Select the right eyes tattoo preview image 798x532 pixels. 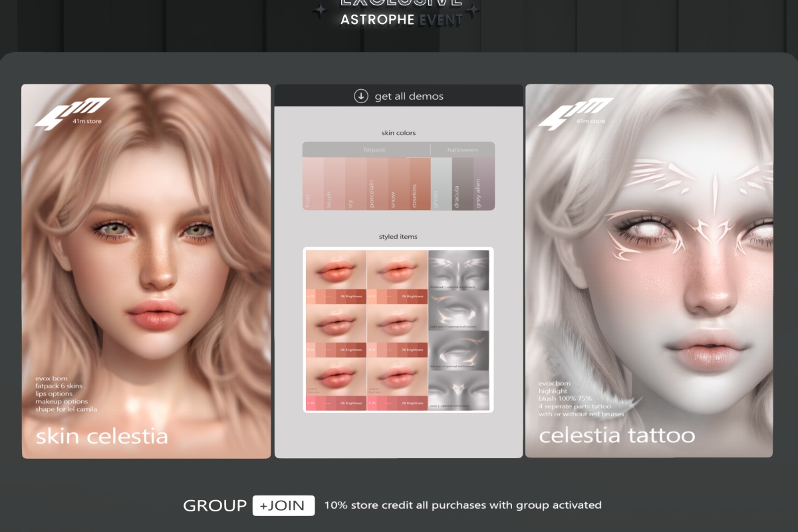459,310
